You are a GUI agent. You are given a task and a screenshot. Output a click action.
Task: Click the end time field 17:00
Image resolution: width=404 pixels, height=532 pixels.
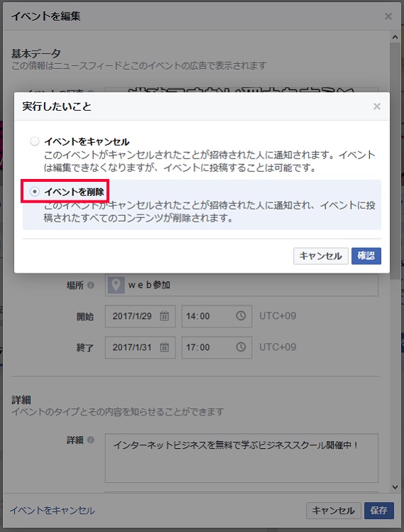tap(217, 347)
